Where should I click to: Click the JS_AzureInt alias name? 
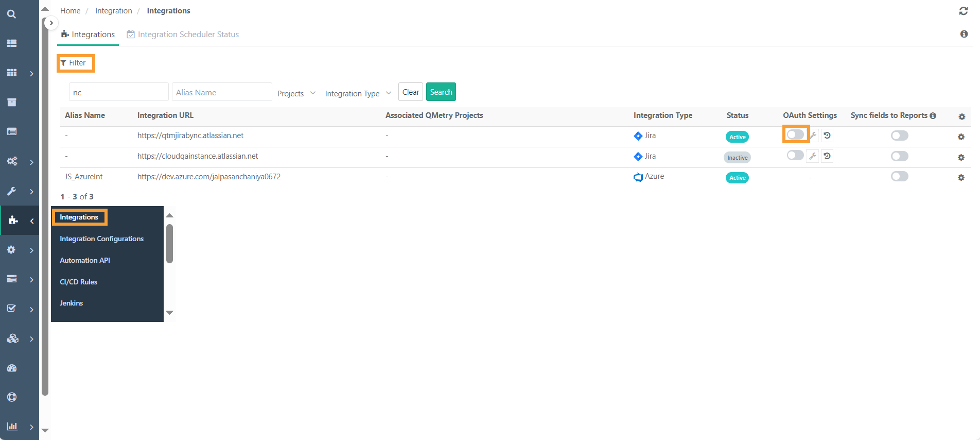84,177
